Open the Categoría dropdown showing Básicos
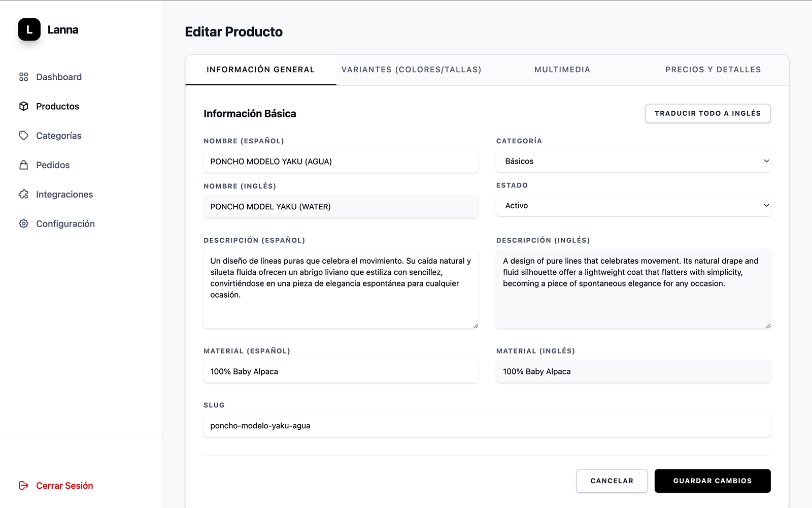The width and height of the screenshot is (812, 508). (x=633, y=161)
